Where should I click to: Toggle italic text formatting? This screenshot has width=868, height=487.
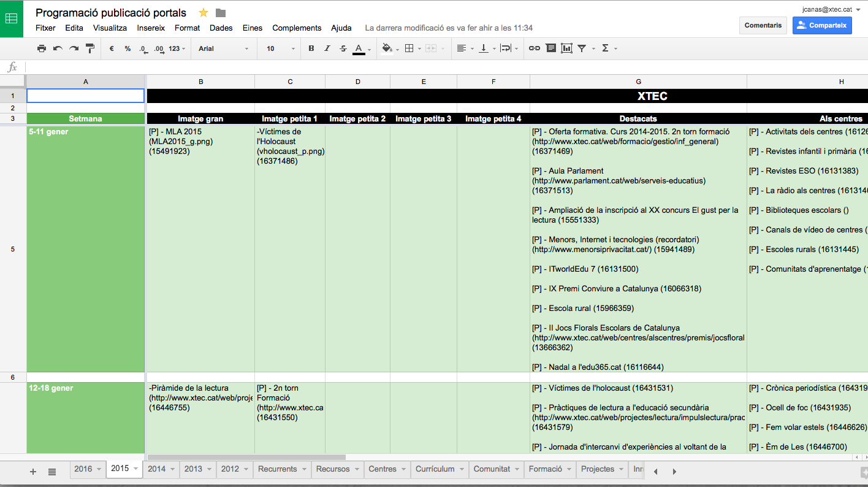click(327, 48)
